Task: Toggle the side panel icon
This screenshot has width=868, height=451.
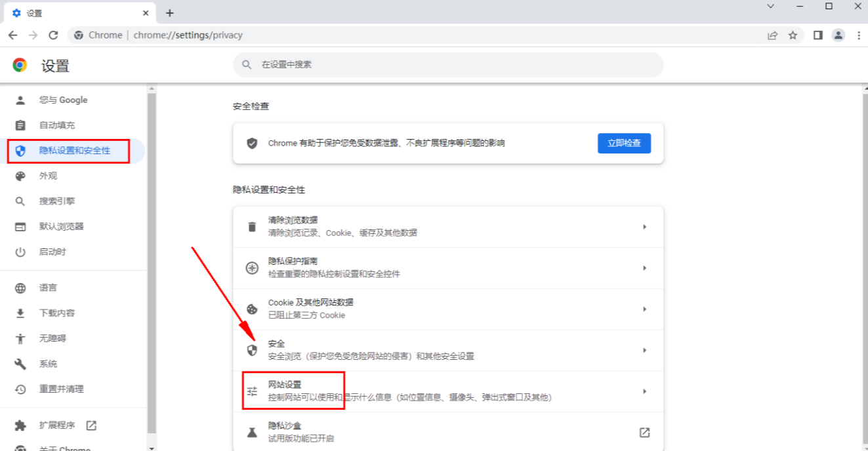Action: pos(817,35)
